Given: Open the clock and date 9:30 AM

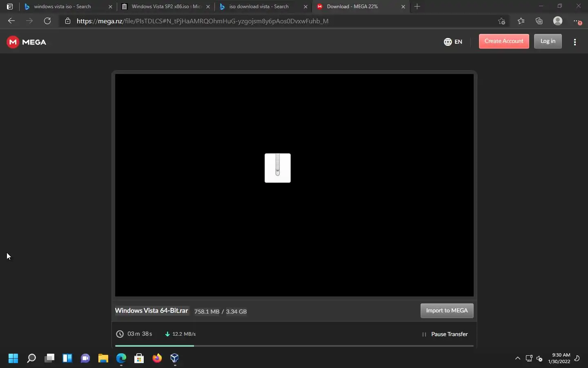Looking at the screenshot, I should pos(559,359).
